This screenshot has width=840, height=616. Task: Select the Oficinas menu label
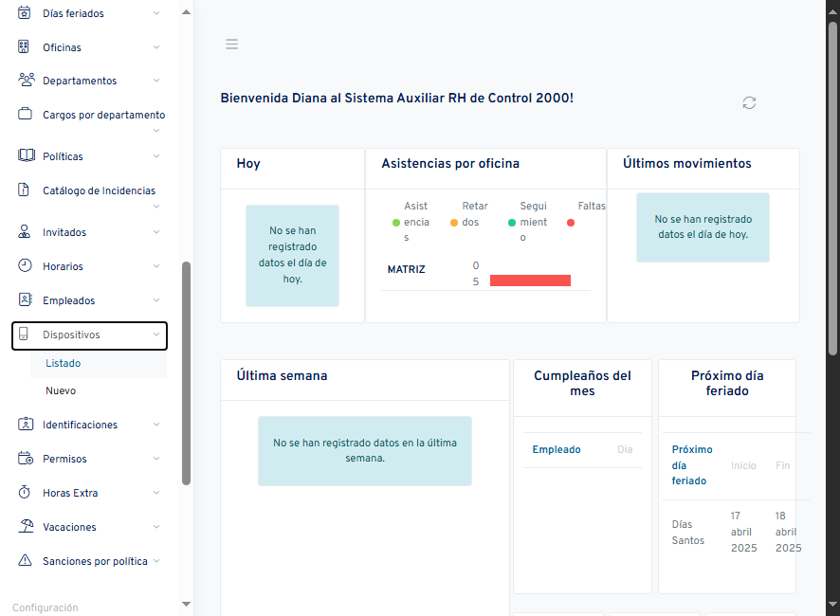coord(63,47)
